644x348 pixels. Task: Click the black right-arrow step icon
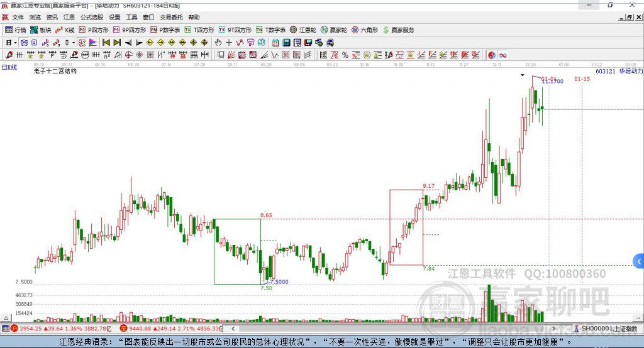pyautogui.click(x=139, y=43)
